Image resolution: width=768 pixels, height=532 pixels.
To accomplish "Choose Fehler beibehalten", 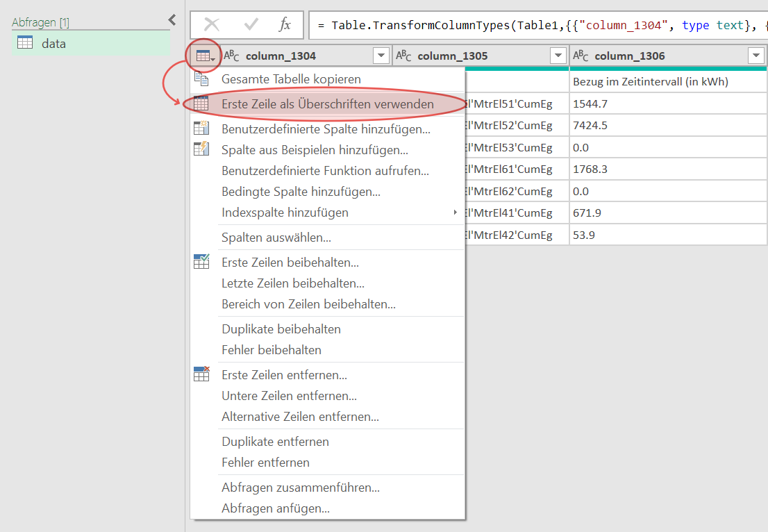I will coord(327,350).
